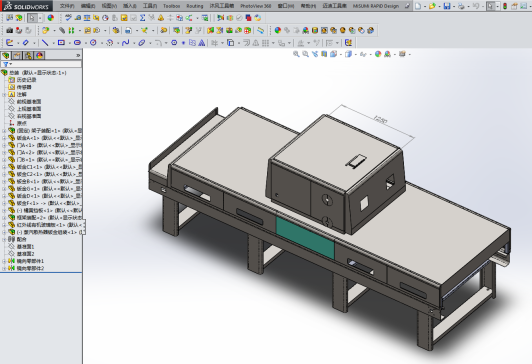Click the traffic light Rebuild icon
Screen dimensions: 532x364
tap(505, 6)
